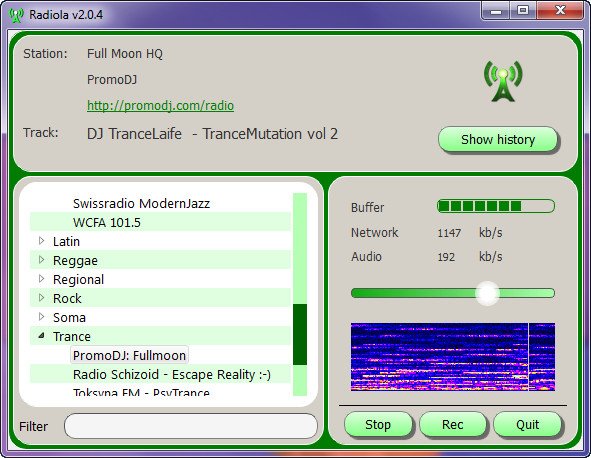
Task: Select the Reggae genre row
Action: 160,260
